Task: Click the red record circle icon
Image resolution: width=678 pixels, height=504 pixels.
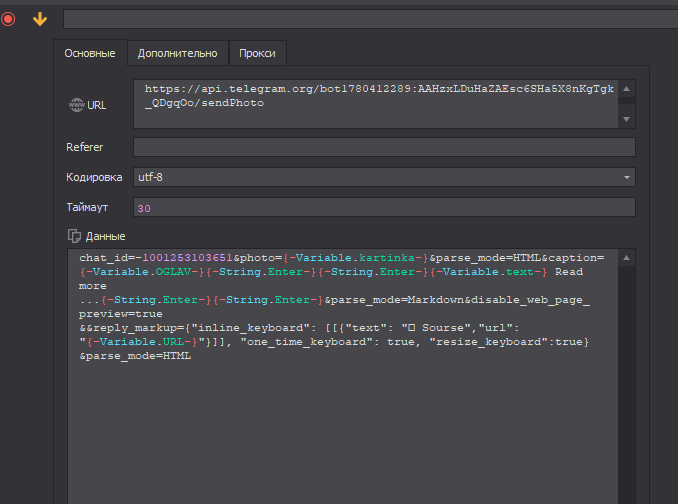Action: [9, 19]
